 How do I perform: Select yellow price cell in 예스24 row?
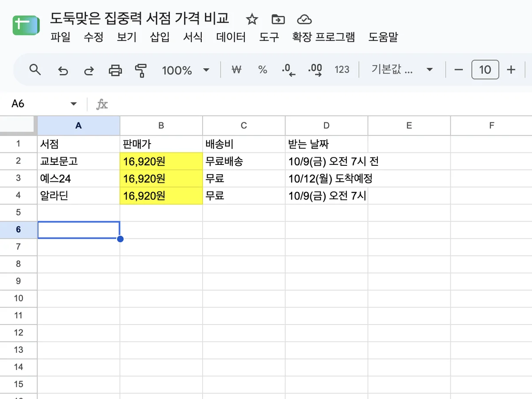pos(161,178)
